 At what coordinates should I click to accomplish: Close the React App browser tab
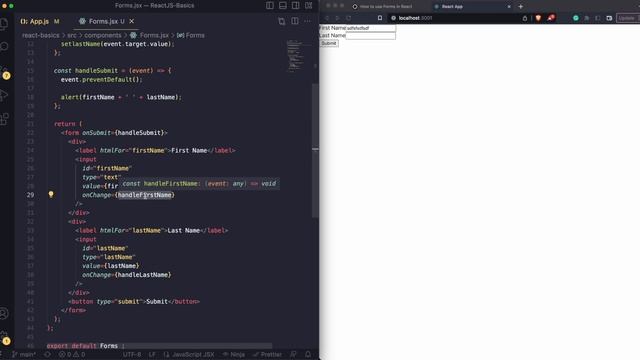click(x=509, y=7)
